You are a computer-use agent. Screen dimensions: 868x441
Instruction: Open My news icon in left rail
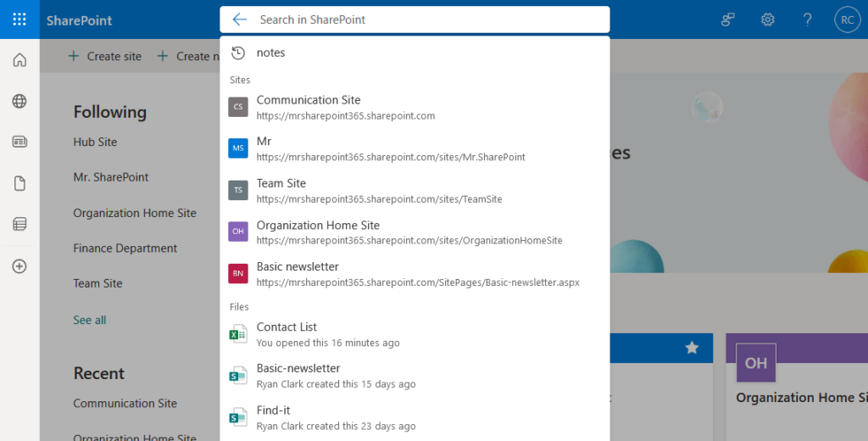click(19, 142)
